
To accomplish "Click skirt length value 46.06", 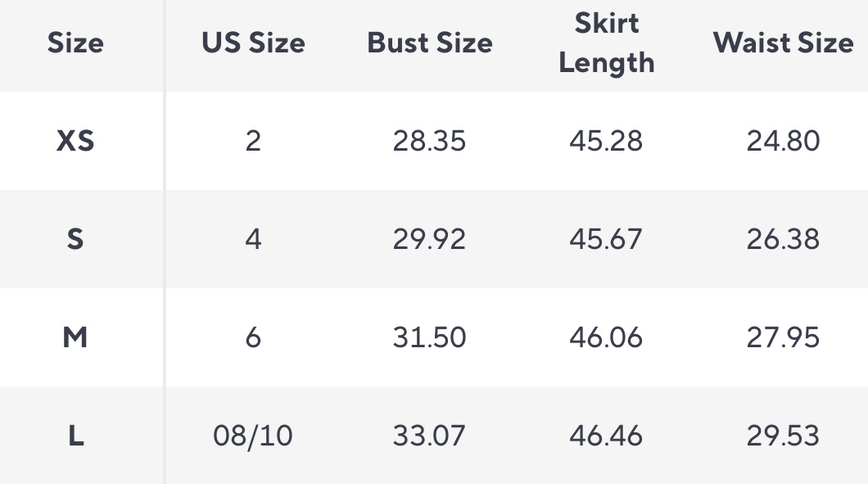I will point(606,337).
